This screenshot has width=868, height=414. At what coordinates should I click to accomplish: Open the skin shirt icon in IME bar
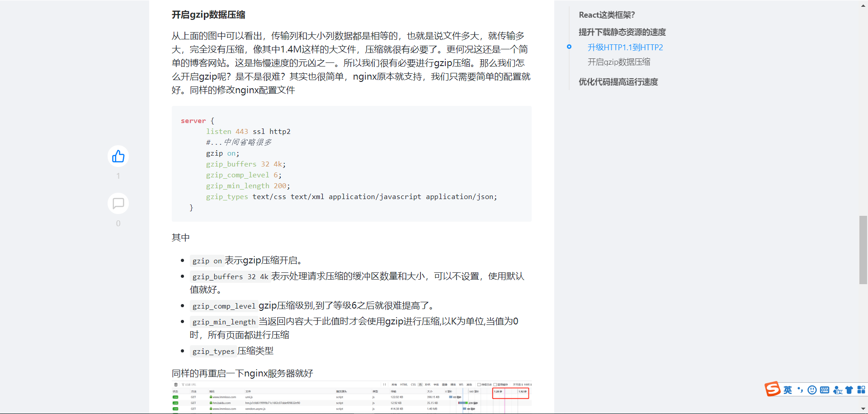tap(849, 390)
